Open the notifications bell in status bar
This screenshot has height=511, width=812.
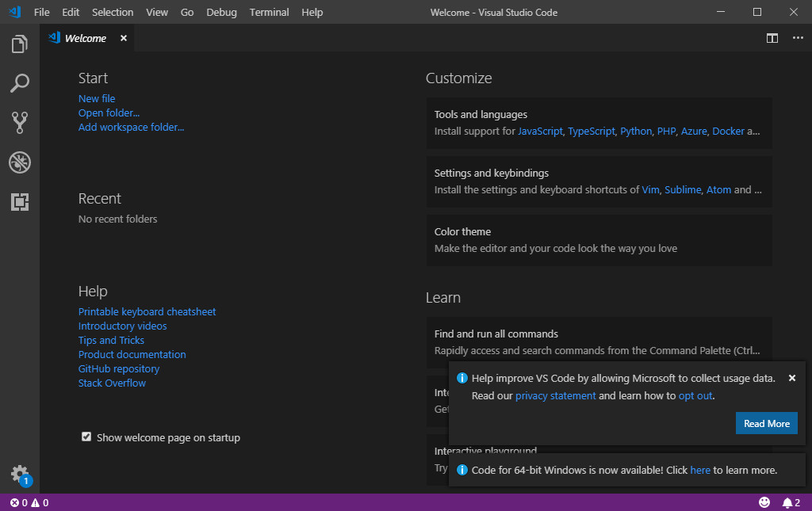[x=791, y=503]
